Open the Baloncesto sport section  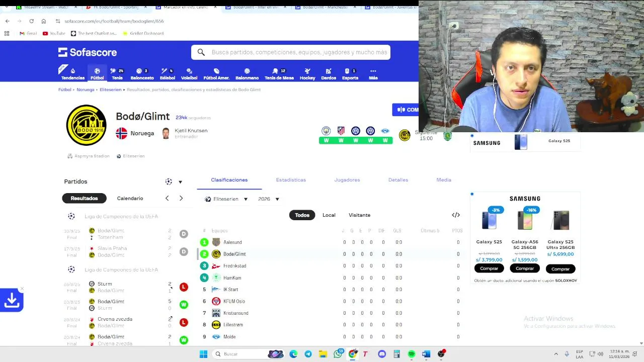click(x=142, y=74)
